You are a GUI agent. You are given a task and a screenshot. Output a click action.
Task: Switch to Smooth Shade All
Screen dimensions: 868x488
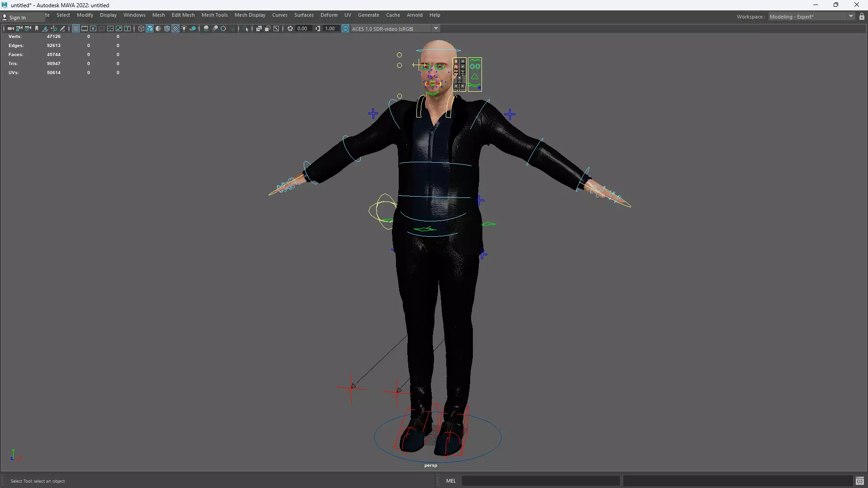pos(150,28)
